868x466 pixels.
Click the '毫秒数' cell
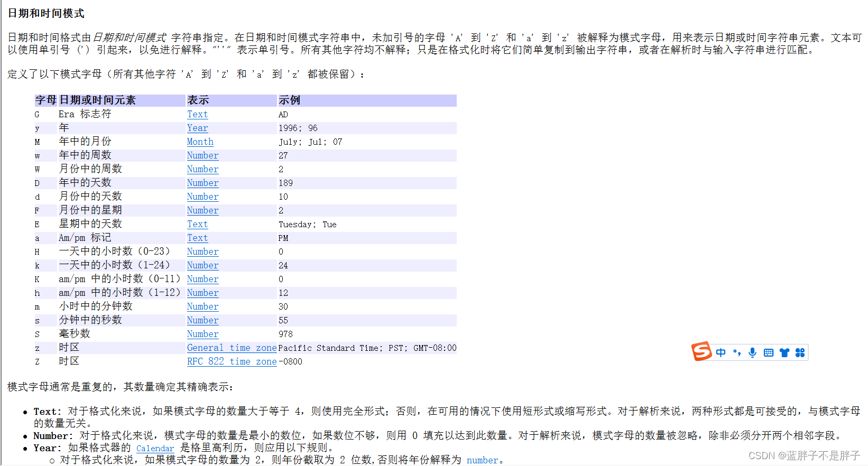[x=75, y=334]
